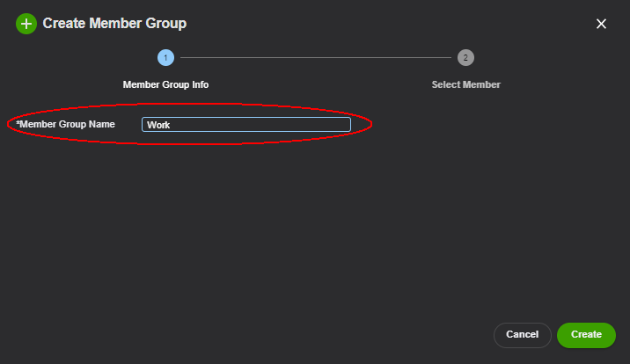Image resolution: width=630 pixels, height=364 pixels.
Task: Focus the Member Group Name text field
Action: (246, 124)
